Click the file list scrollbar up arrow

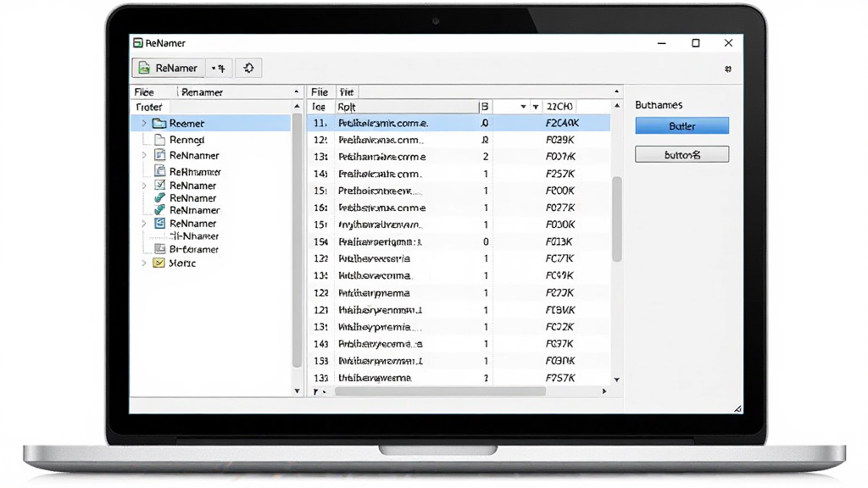(x=617, y=105)
